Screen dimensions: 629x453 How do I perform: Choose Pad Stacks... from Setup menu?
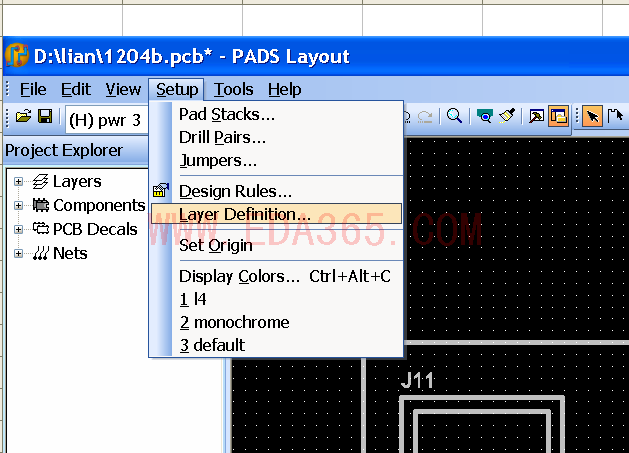[x=277, y=114]
